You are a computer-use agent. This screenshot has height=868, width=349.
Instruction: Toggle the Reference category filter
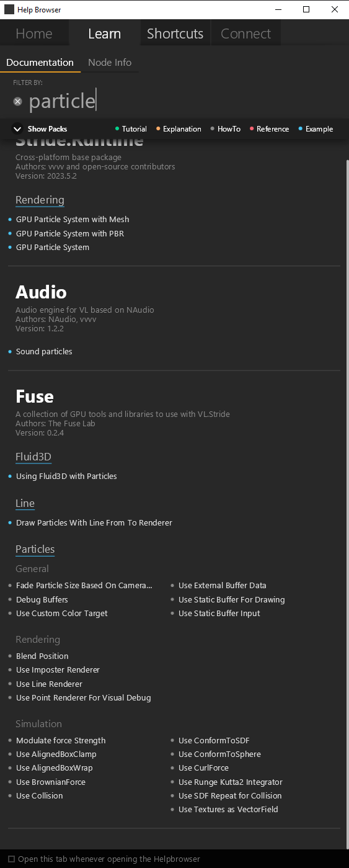coord(269,129)
